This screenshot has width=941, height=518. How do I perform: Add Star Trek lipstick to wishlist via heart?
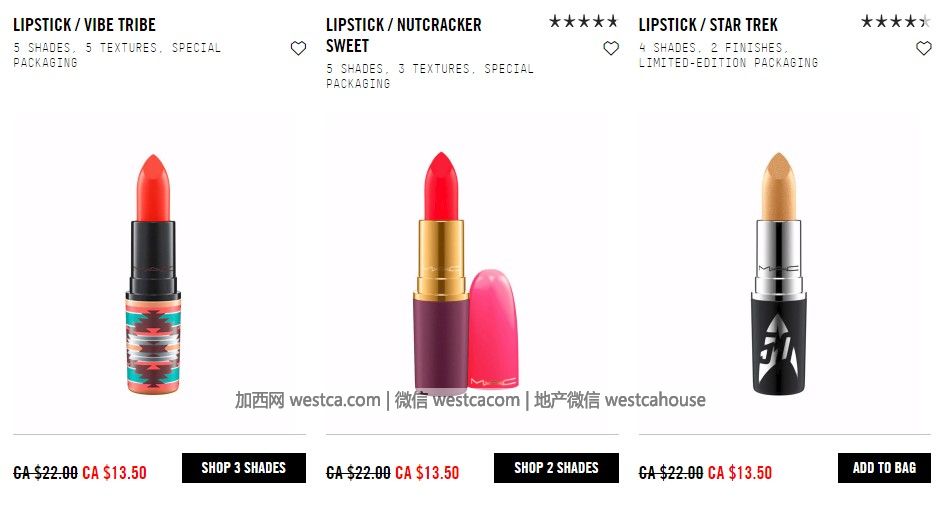pos(924,48)
